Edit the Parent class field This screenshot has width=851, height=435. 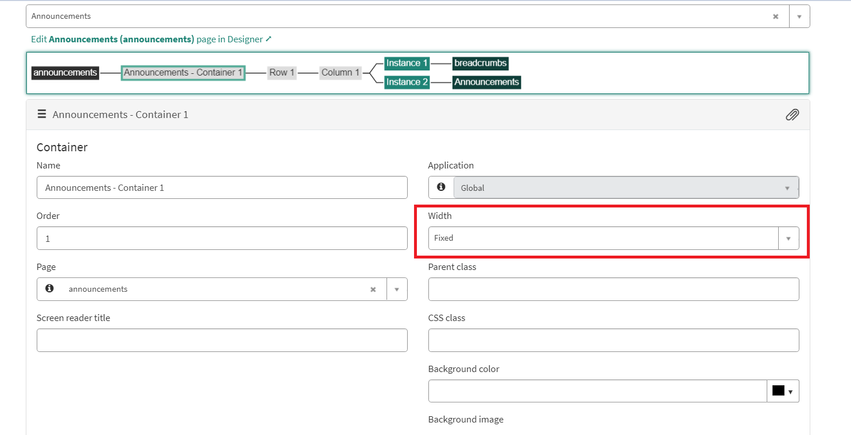coord(614,289)
